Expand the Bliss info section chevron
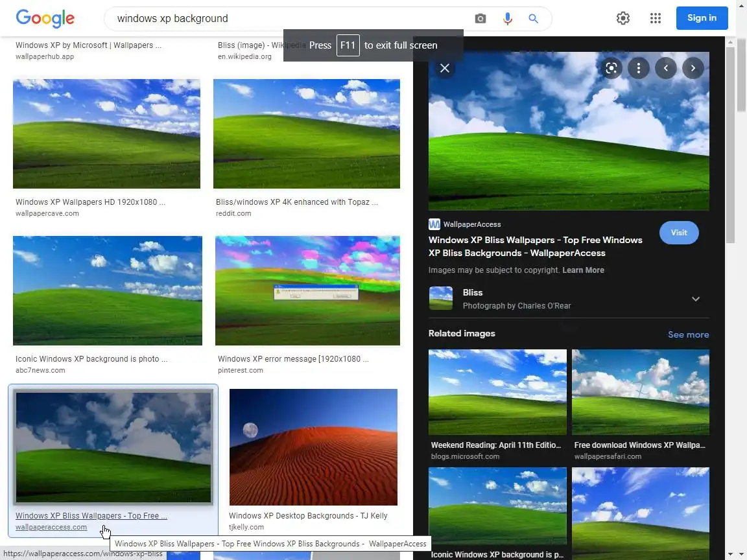The height and width of the screenshot is (560, 747). tap(696, 299)
